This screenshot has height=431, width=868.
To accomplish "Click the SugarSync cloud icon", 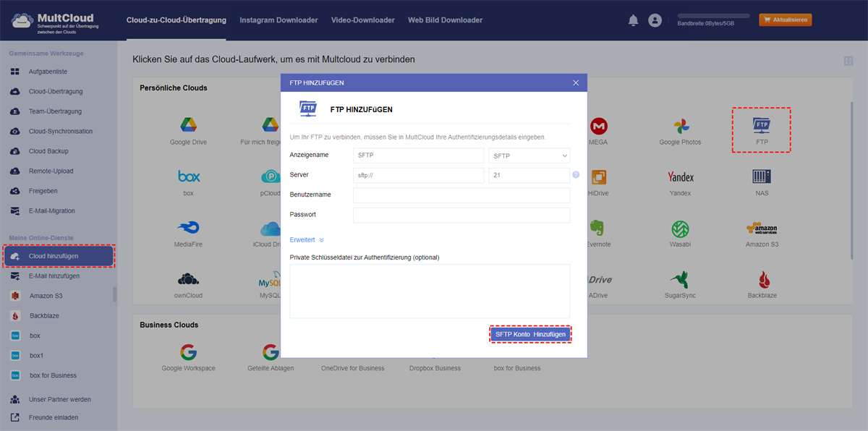I will click(x=680, y=280).
